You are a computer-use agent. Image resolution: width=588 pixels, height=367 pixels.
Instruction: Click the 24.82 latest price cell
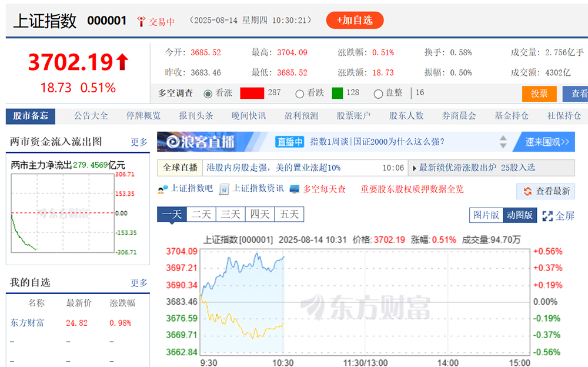pyautogui.click(x=77, y=323)
